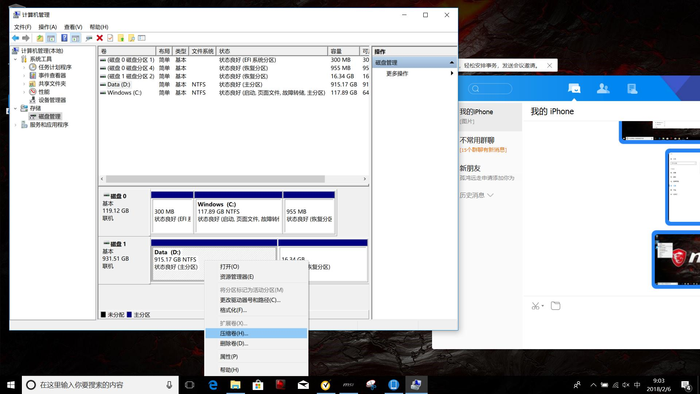Viewport: 700px width, 394px height.
Task: Collapse the 系统工具 tree node
Action: [15, 59]
